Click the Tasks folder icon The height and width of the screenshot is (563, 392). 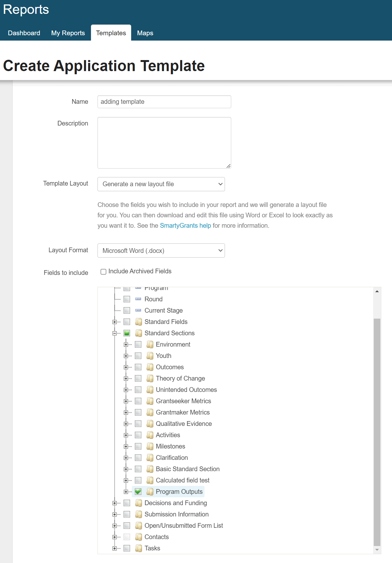coord(138,548)
